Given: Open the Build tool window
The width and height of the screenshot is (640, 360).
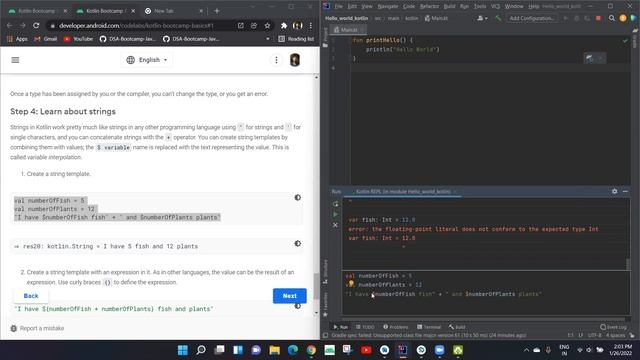Looking at the screenshot, I should (457, 327).
